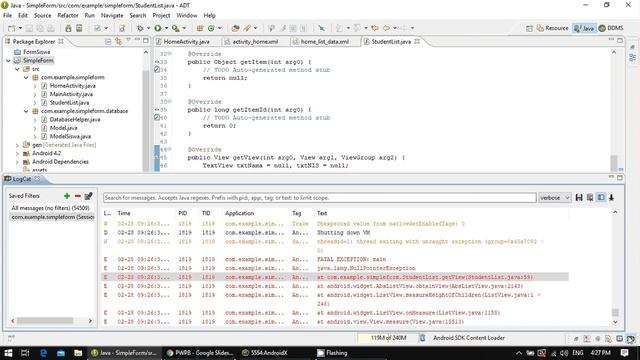The height and width of the screenshot is (360, 640).
Task: Open the Project menu
Action: (x=161, y=15)
